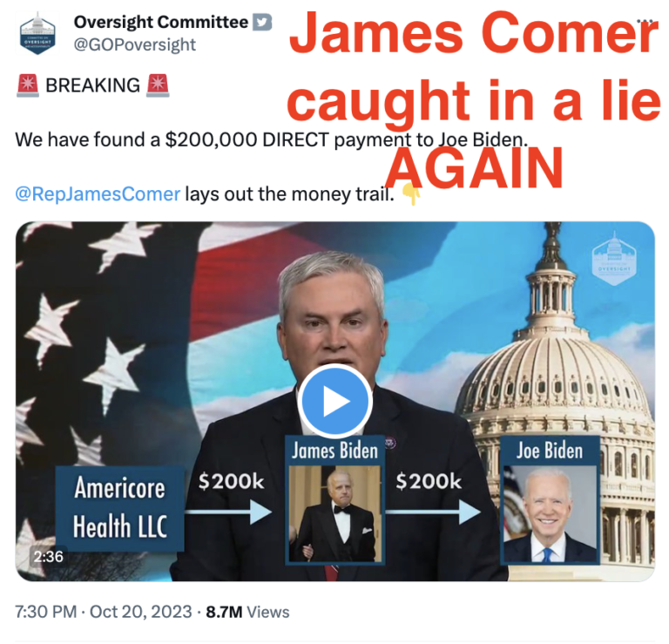Click the Oversight Committee display name
The width and height of the screenshot is (669, 644).
[161, 22]
